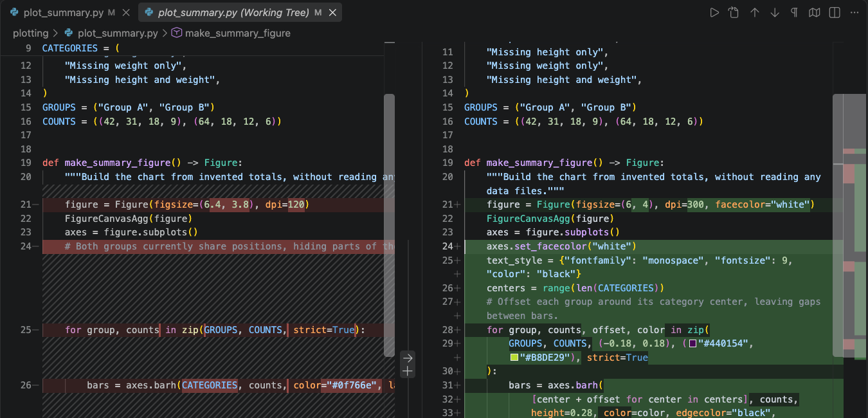This screenshot has height=418, width=868.
Task: Click the sticky line 'CATEGORIES = (' header
Action: coord(81,48)
